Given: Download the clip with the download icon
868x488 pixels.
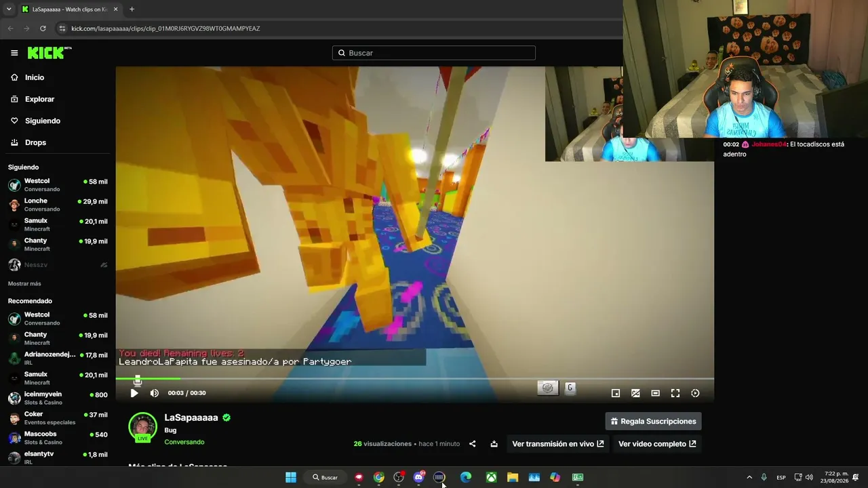Looking at the screenshot, I should point(494,444).
